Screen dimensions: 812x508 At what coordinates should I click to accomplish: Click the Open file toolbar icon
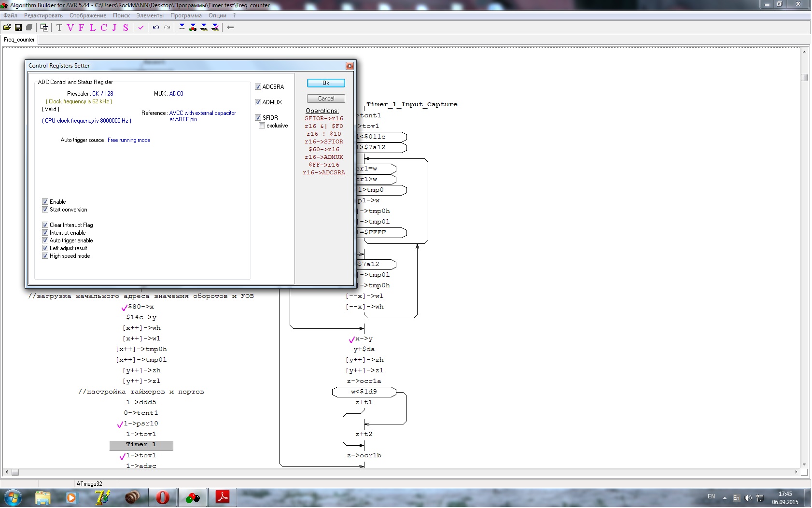coord(7,28)
